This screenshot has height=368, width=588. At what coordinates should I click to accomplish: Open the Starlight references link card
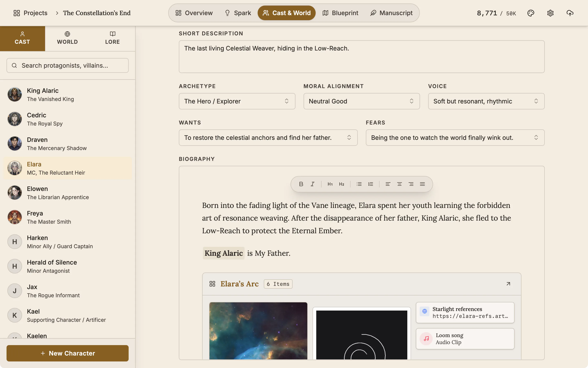[465, 313]
